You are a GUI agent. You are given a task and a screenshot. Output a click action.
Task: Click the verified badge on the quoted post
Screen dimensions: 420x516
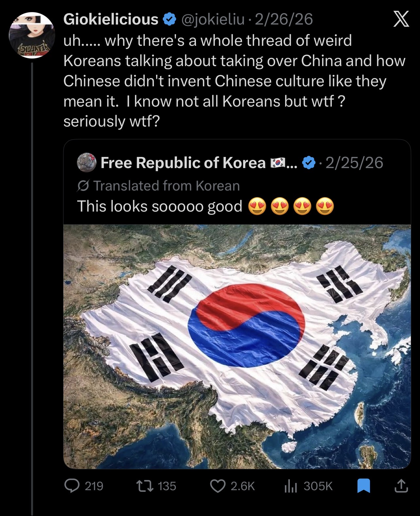[309, 163]
